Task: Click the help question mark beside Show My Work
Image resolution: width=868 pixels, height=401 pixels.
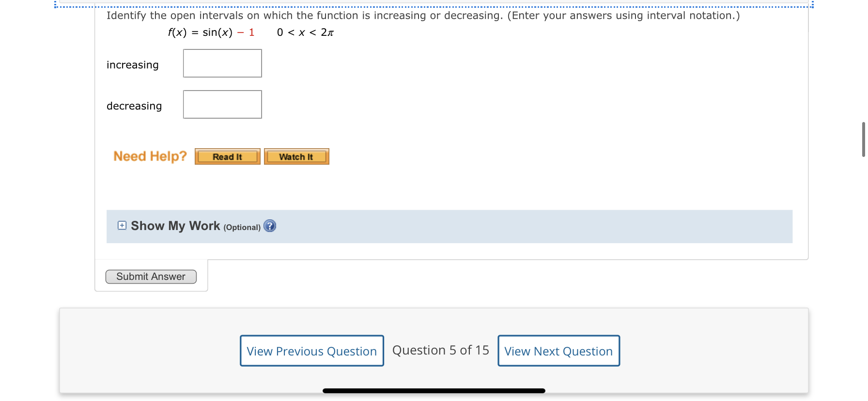Action: (x=270, y=226)
